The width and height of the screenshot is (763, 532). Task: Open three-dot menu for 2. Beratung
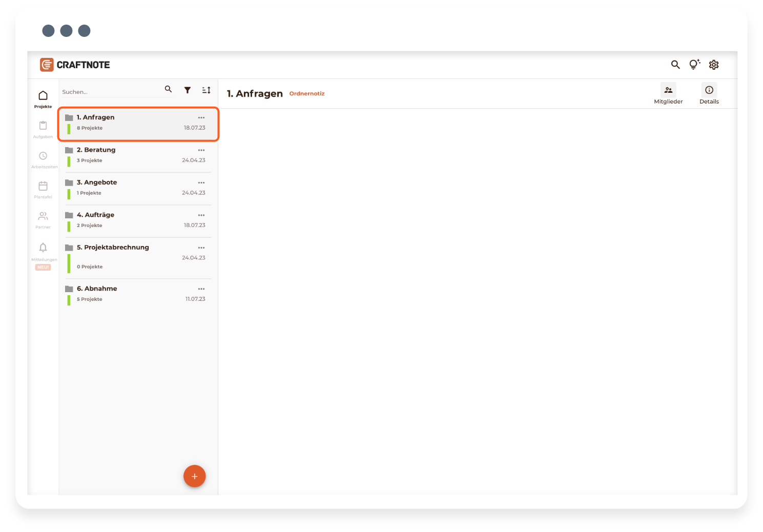(x=201, y=150)
